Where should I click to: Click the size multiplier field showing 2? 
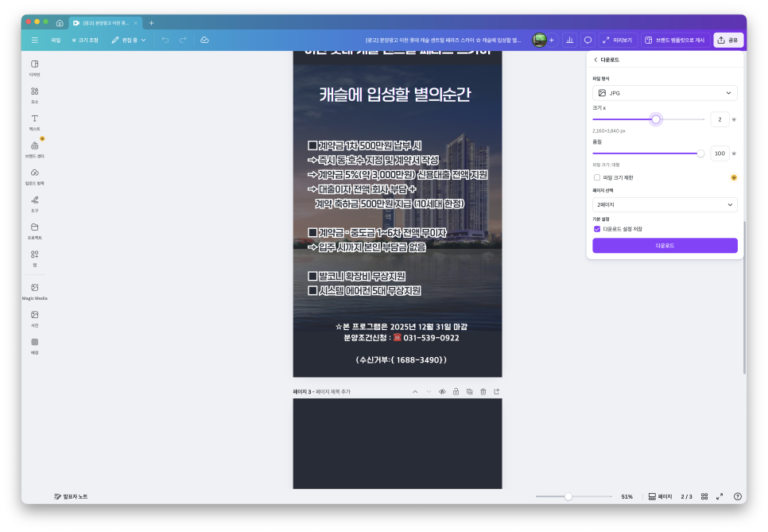720,119
